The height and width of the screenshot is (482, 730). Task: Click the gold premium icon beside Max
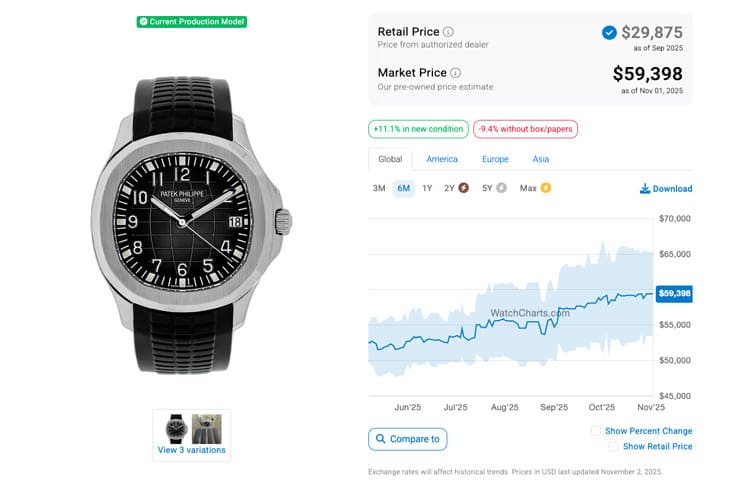tap(546, 188)
